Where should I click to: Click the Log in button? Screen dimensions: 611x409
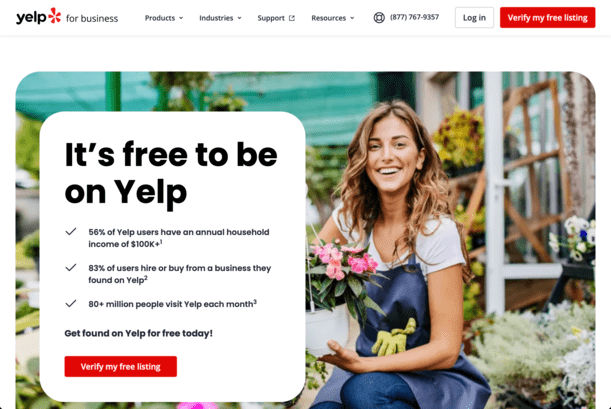(x=474, y=18)
